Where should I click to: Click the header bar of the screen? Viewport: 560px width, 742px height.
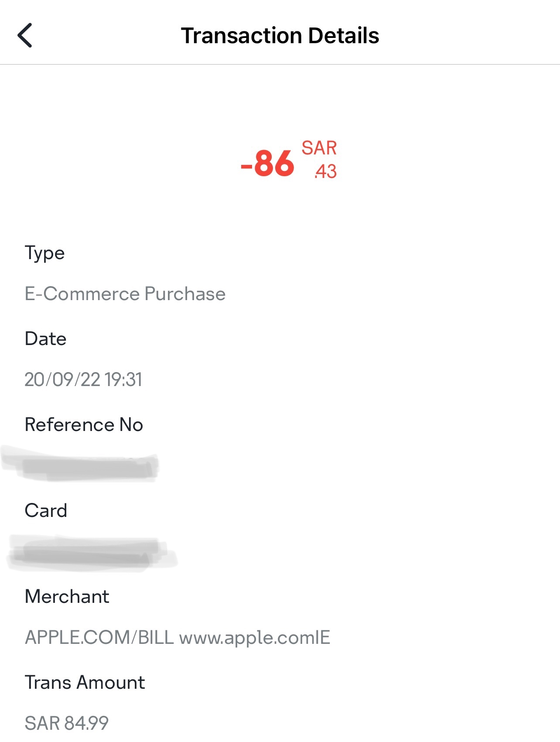280,33
